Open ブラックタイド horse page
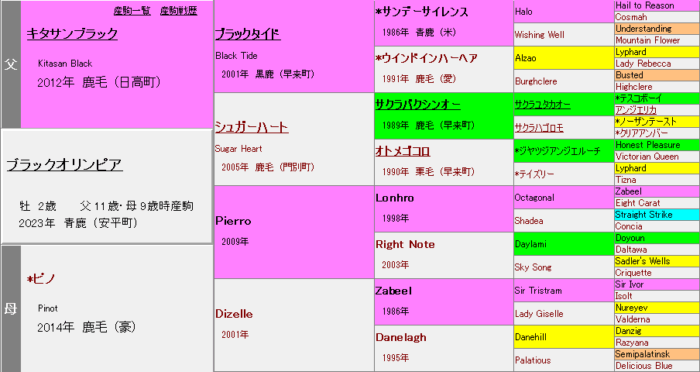Image resolution: width=700 pixels, height=372 pixels. tap(248, 34)
